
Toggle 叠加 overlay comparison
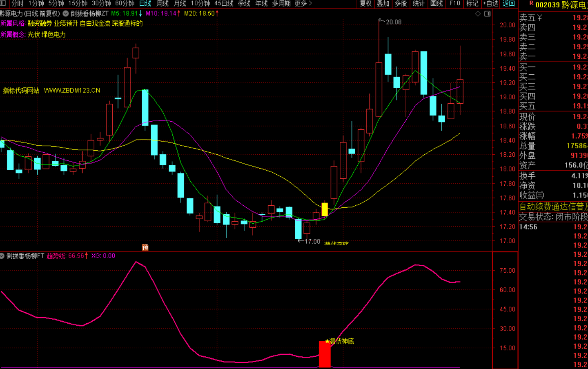click(383, 4)
